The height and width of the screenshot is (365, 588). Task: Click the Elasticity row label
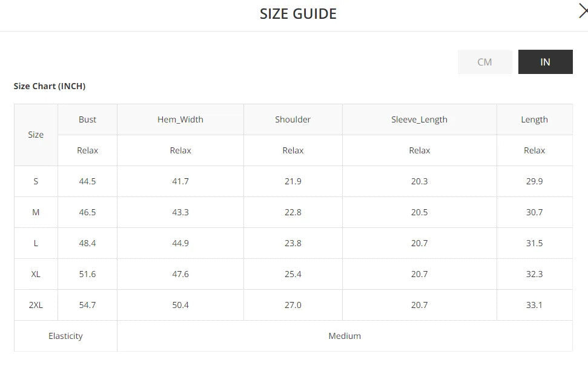[x=65, y=336]
